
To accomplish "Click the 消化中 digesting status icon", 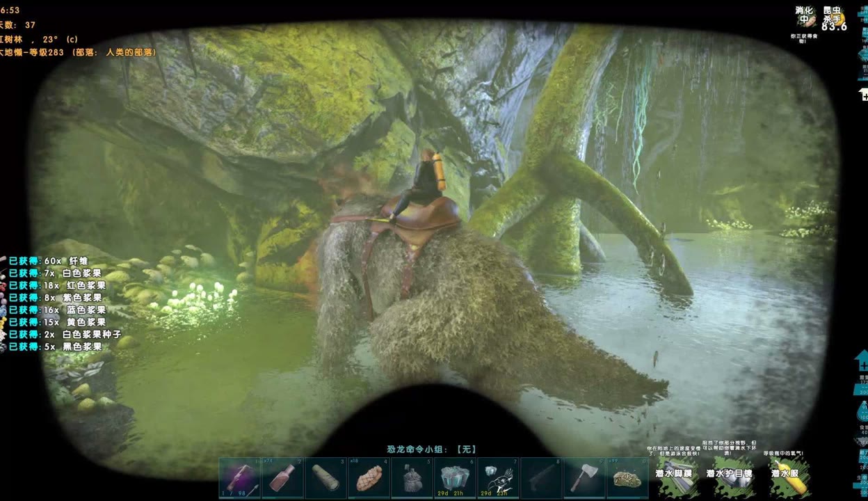I will [807, 18].
